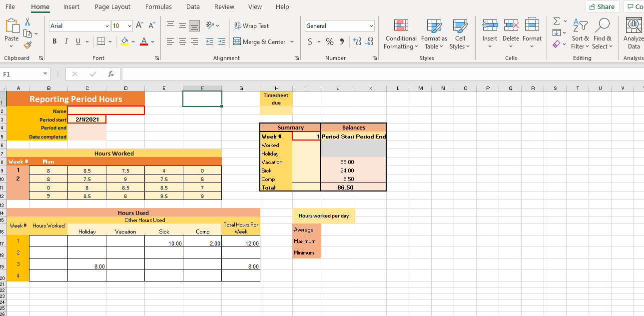Viewport: 644px width, 316px height.
Task: Center text horizontally
Action: pyautogui.click(x=182, y=41)
